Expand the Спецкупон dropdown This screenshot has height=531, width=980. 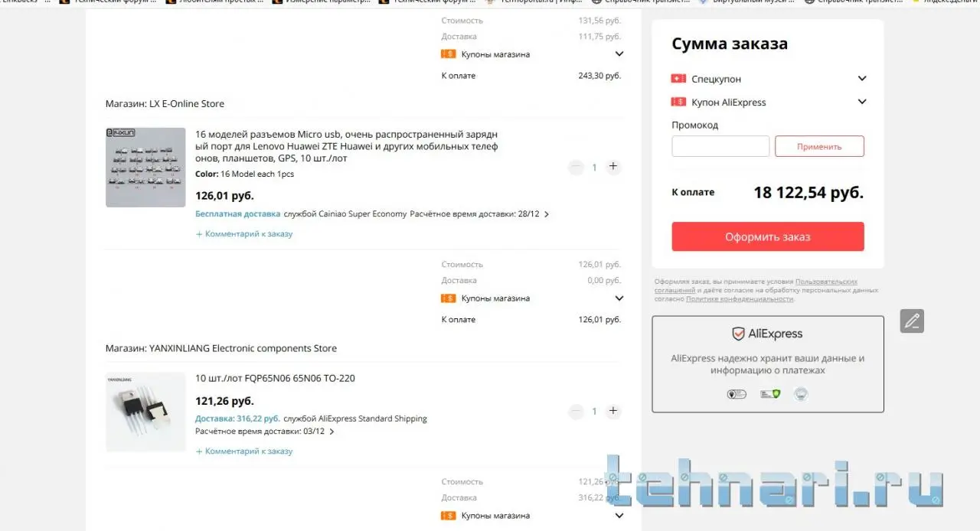(x=862, y=79)
